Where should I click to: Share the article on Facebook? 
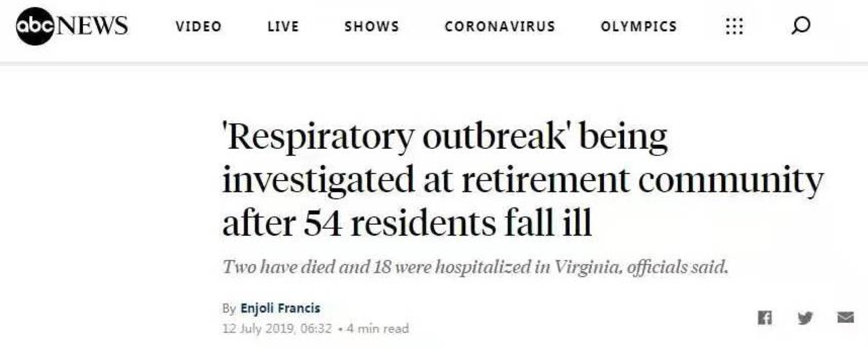tap(764, 318)
